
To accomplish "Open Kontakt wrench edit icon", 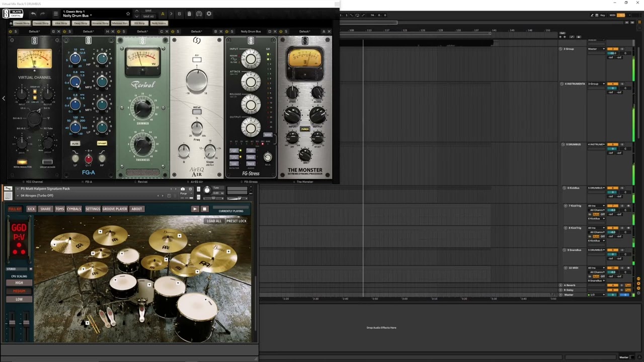I will [x=8, y=189].
